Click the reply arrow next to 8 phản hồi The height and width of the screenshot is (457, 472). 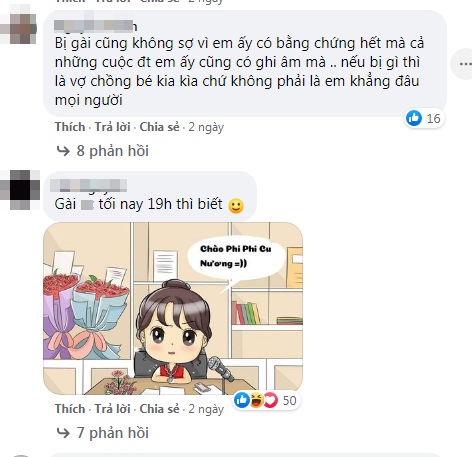[63, 151]
